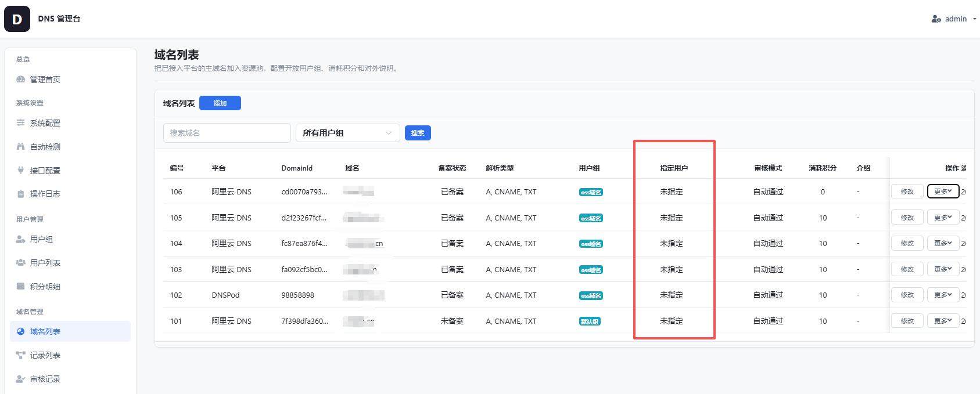Viewport: 980px width, 394px height.
Task: Click DNSPod platform cell in row 102
Action: tap(225, 295)
